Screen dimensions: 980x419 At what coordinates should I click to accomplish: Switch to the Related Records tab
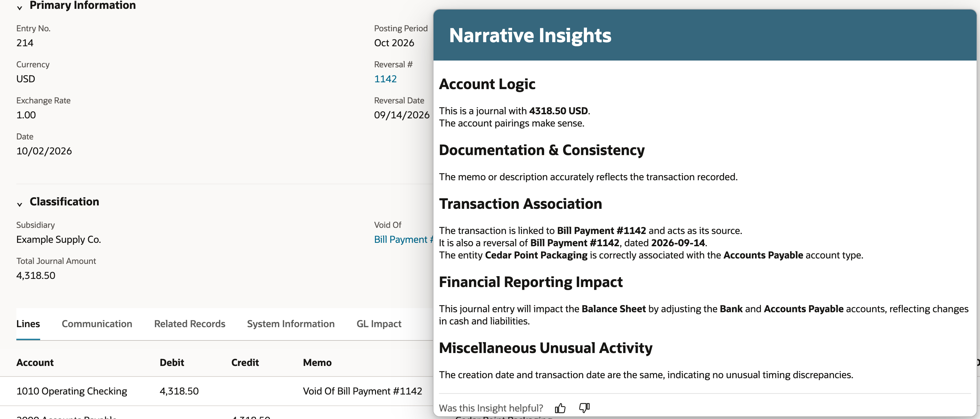[190, 323]
